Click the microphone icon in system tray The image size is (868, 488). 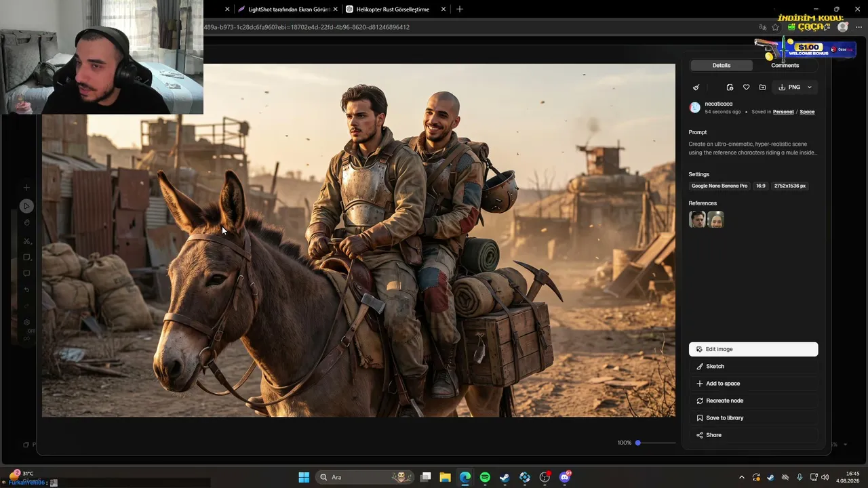click(x=800, y=477)
